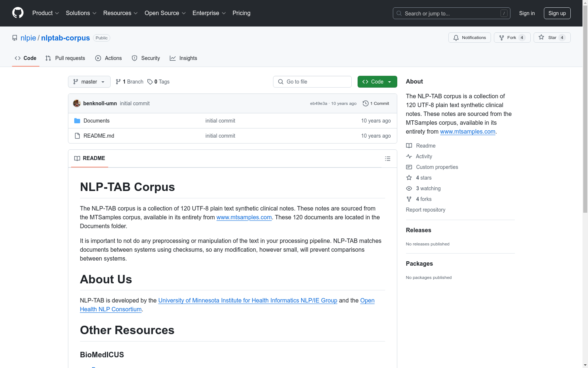The image size is (588, 368).
Task: Star the nlptab-corpus repository
Action: pyautogui.click(x=552, y=38)
